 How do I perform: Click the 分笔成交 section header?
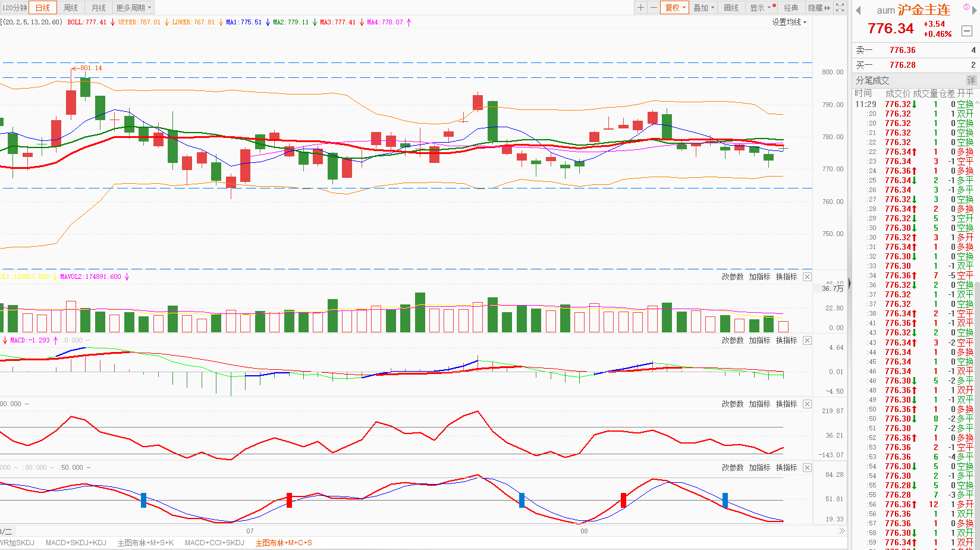(x=872, y=80)
